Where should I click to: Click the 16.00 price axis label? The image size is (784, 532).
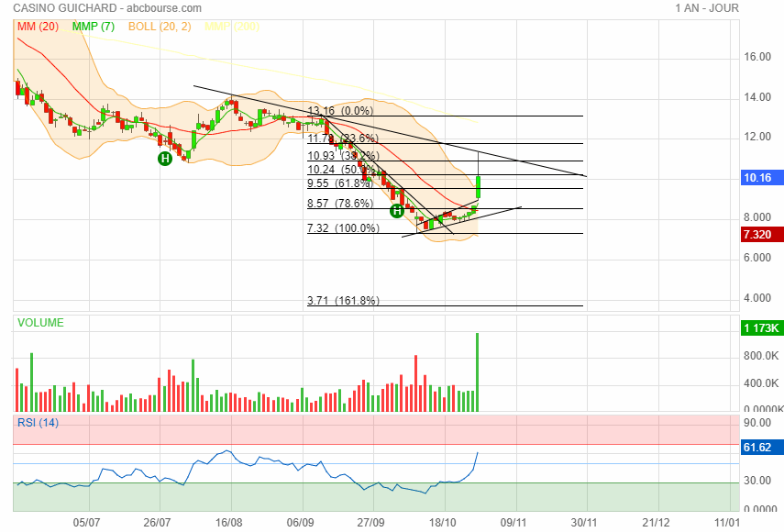point(757,57)
